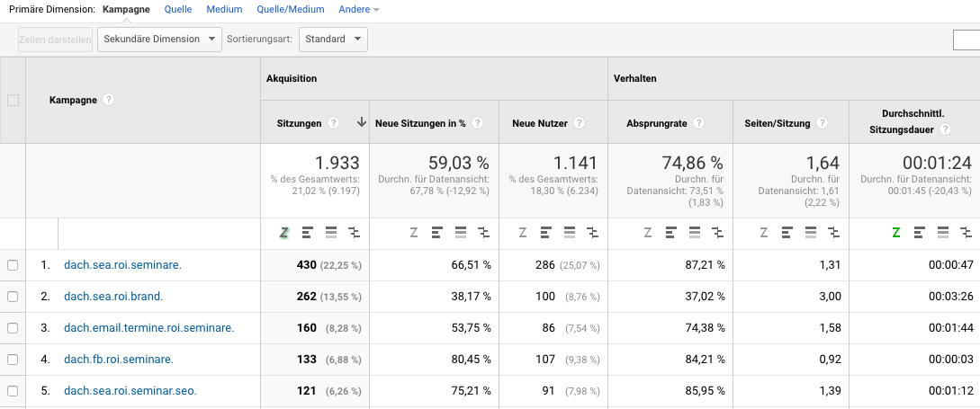Switch primary dimension to Quelle
The height and width of the screenshot is (409, 980).
click(x=178, y=9)
